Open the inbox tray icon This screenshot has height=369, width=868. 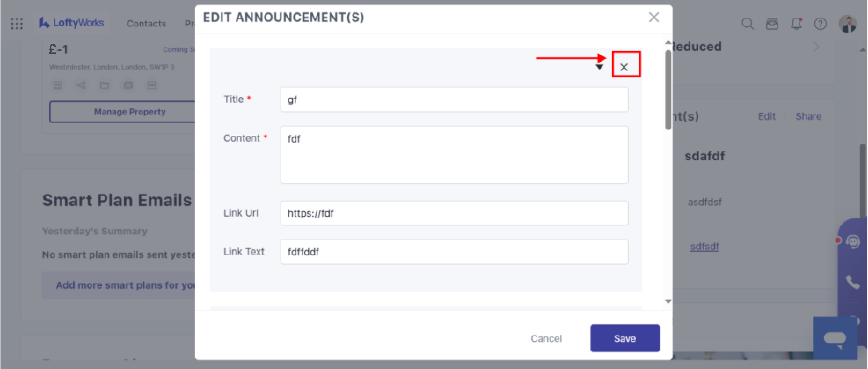tap(772, 24)
